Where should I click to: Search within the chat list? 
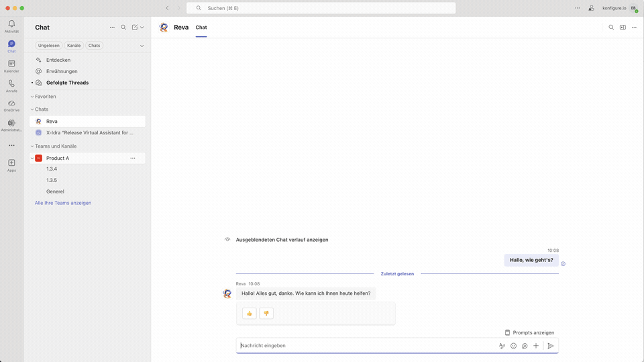tap(123, 27)
